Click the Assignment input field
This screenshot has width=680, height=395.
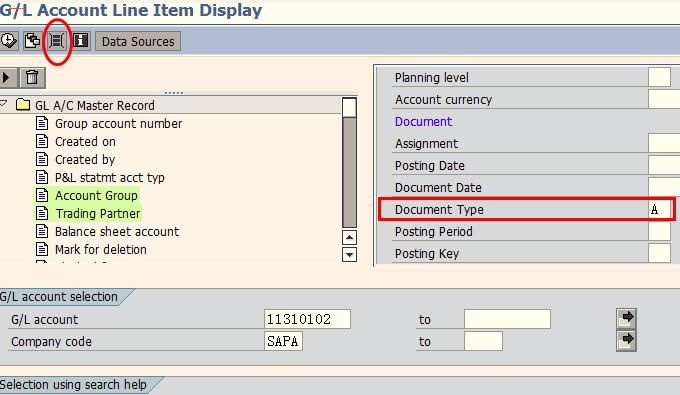[664, 143]
